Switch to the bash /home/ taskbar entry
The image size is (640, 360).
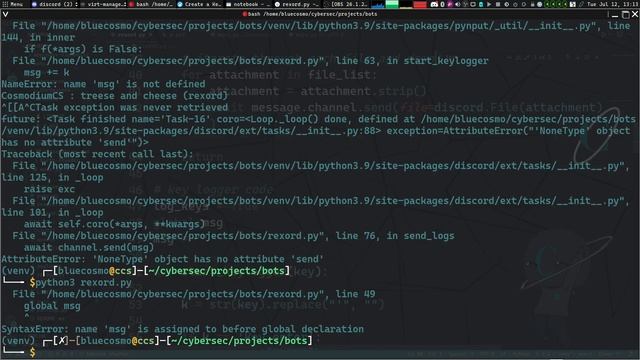[151, 4]
